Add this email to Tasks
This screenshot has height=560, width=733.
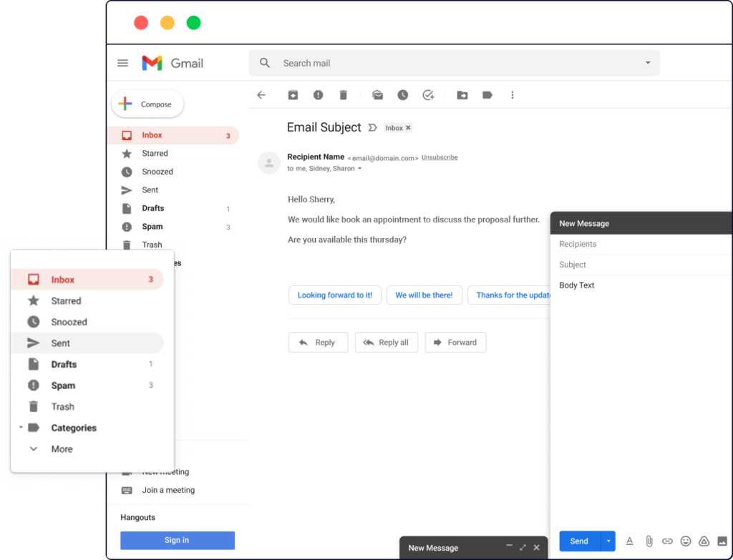point(428,94)
